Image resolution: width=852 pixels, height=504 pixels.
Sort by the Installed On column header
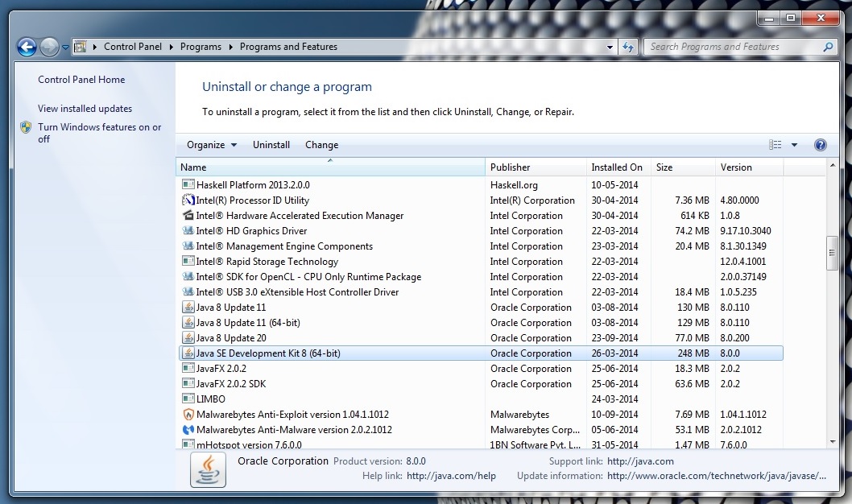point(619,167)
